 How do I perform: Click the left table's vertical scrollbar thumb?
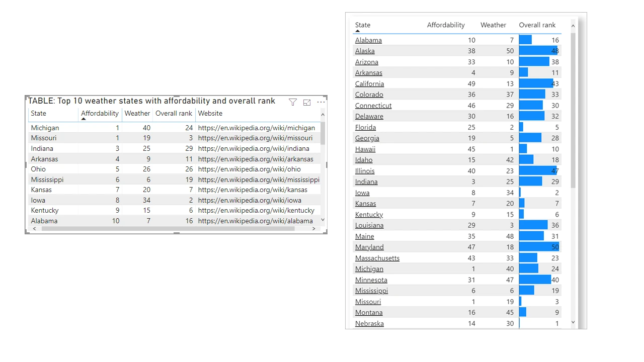click(323, 133)
